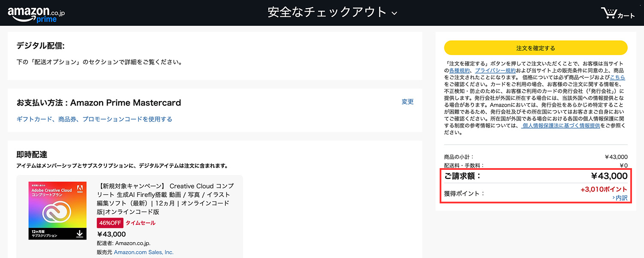Viewport: 644px width, 258px height.
Task: Follow the こちら price confirmation link
Action: pos(617,77)
